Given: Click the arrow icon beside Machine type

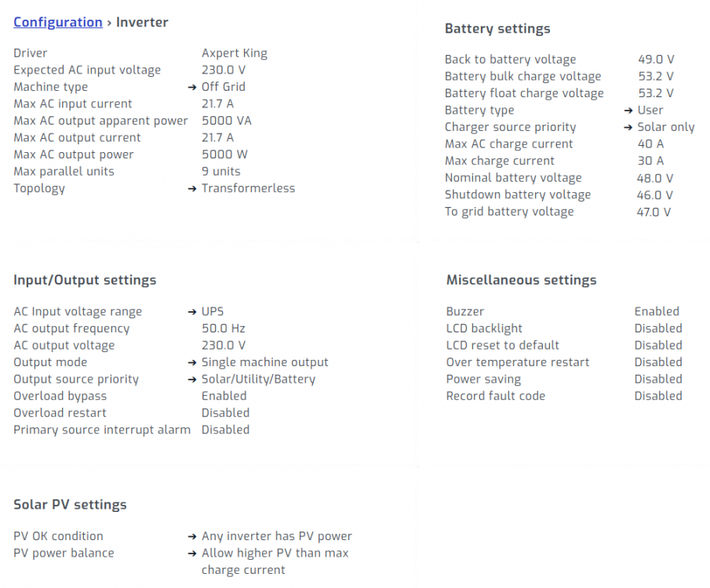Looking at the screenshot, I should click(192, 87).
